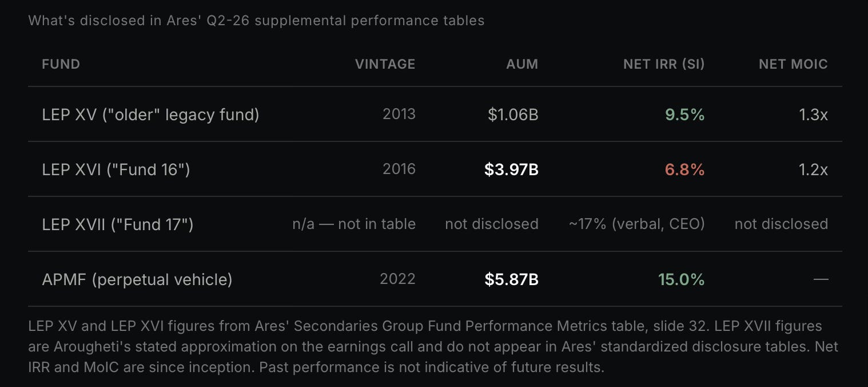Click the red 6.8% net IRR figure

click(685, 170)
